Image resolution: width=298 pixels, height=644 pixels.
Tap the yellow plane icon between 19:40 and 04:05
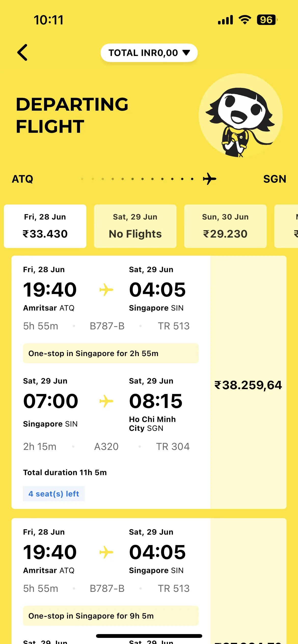[x=106, y=290]
